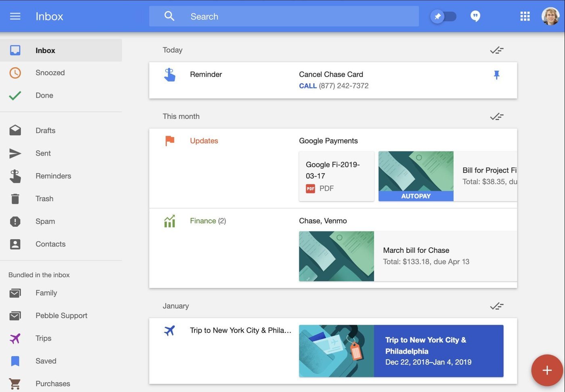Viewport: 565px width, 392px height.
Task: Open the Google apps grid
Action: [x=525, y=17]
